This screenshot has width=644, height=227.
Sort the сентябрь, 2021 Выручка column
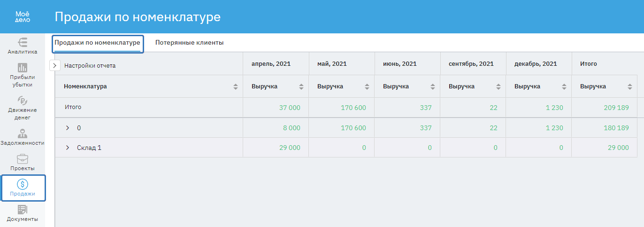(498, 86)
